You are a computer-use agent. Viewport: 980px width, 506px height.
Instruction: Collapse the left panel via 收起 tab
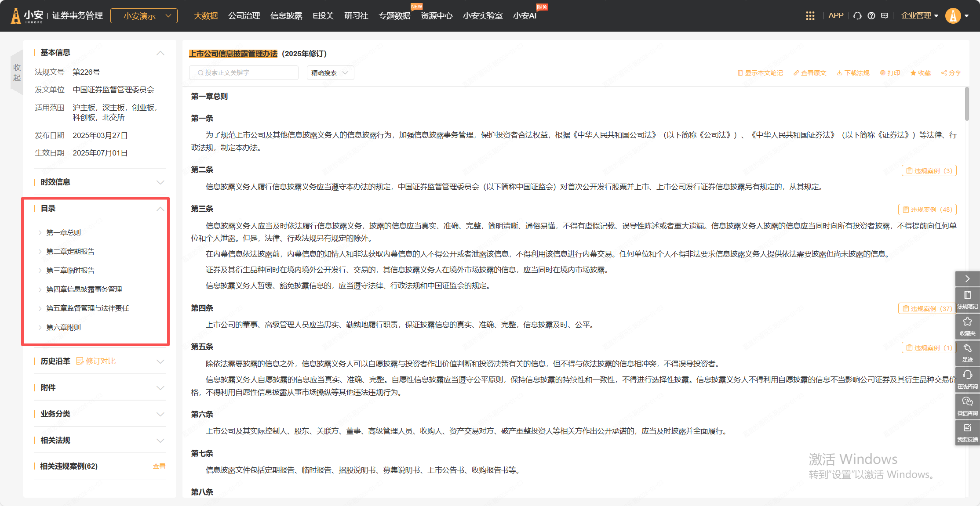[17, 72]
